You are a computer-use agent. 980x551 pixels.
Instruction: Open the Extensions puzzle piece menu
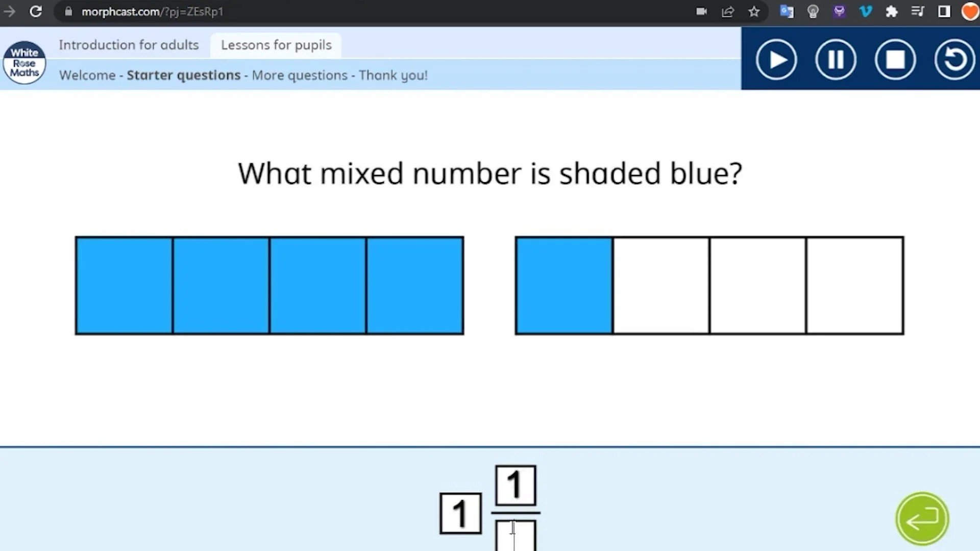892,11
